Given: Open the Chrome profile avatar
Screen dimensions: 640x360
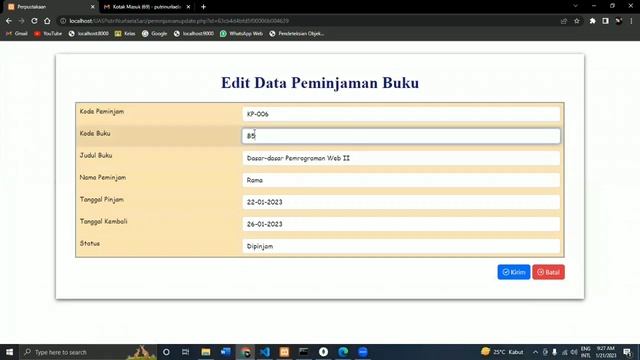Looking at the screenshot, I should (619, 21).
